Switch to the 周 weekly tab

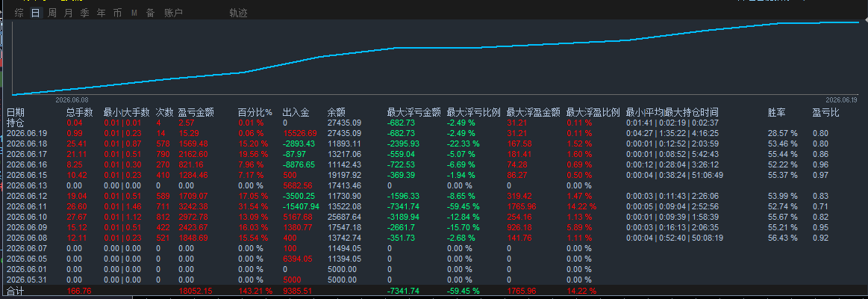click(52, 13)
